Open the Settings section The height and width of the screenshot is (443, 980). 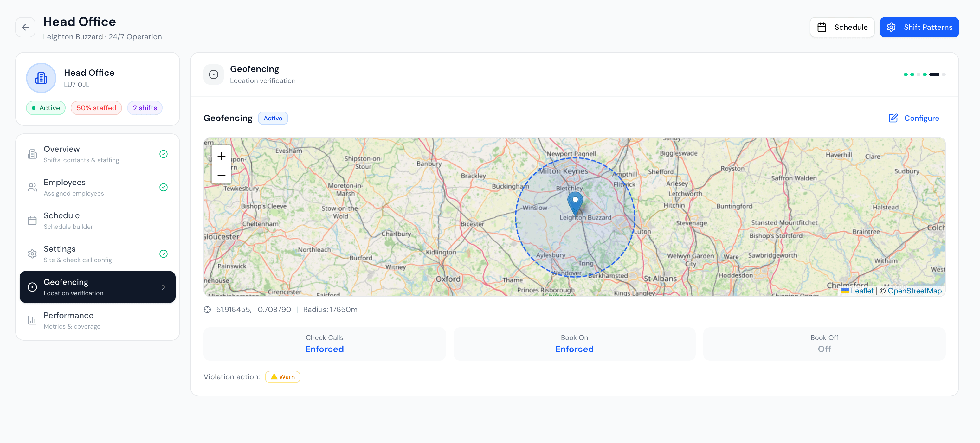[97, 254]
